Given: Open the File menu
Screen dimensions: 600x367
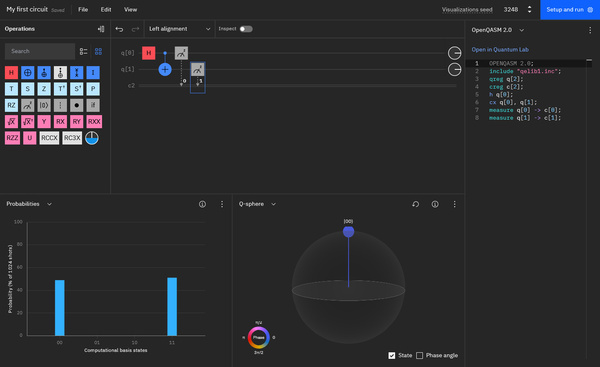Looking at the screenshot, I should click(83, 10).
